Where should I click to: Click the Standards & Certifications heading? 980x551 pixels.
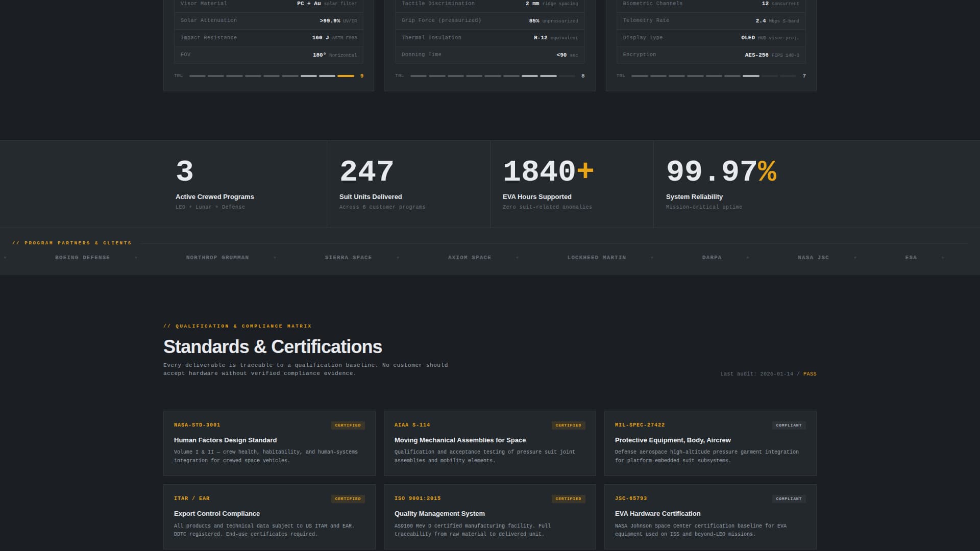273,347
